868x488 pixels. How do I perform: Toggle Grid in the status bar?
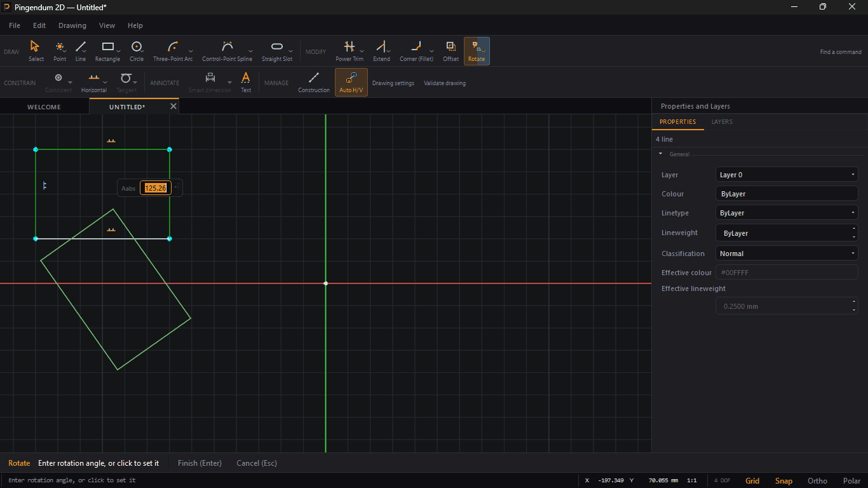point(752,481)
